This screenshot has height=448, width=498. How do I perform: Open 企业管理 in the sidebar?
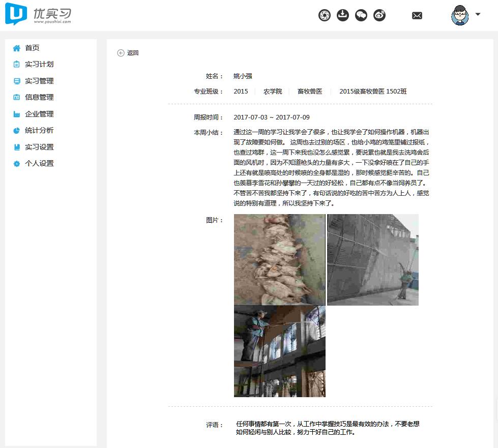(39, 114)
